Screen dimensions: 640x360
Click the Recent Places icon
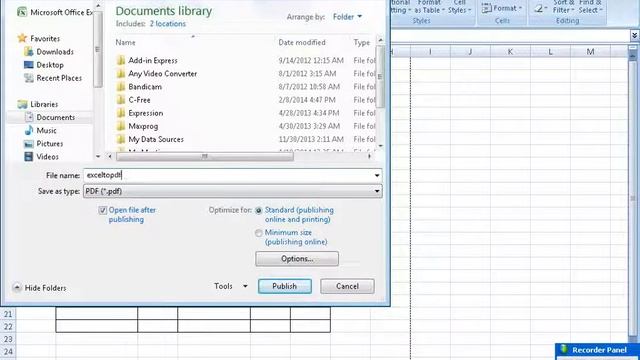[29, 78]
